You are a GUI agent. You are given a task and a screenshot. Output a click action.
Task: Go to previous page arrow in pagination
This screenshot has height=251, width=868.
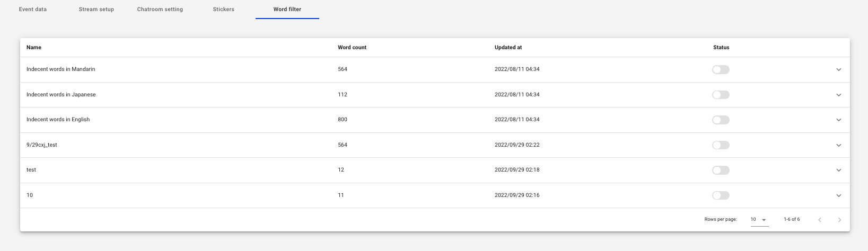820,220
